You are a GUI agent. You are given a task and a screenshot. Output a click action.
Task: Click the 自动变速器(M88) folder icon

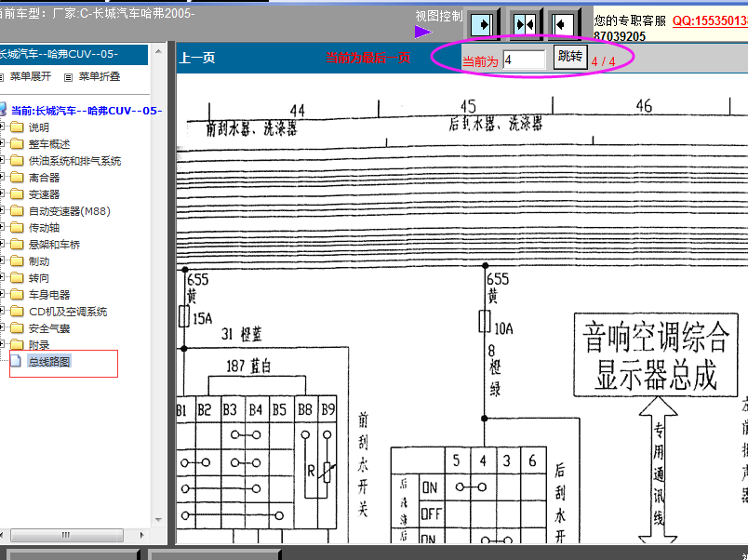[17, 210]
